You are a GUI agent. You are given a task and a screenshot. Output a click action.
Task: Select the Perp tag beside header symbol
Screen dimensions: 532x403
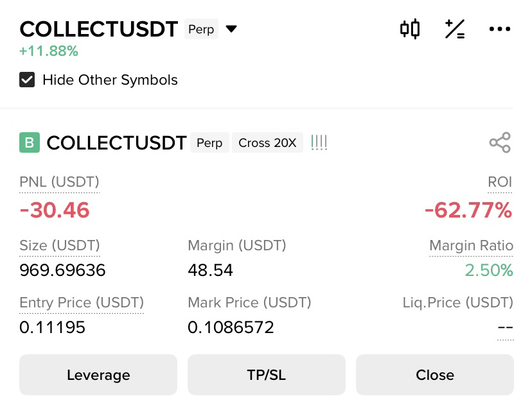point(201,29)
